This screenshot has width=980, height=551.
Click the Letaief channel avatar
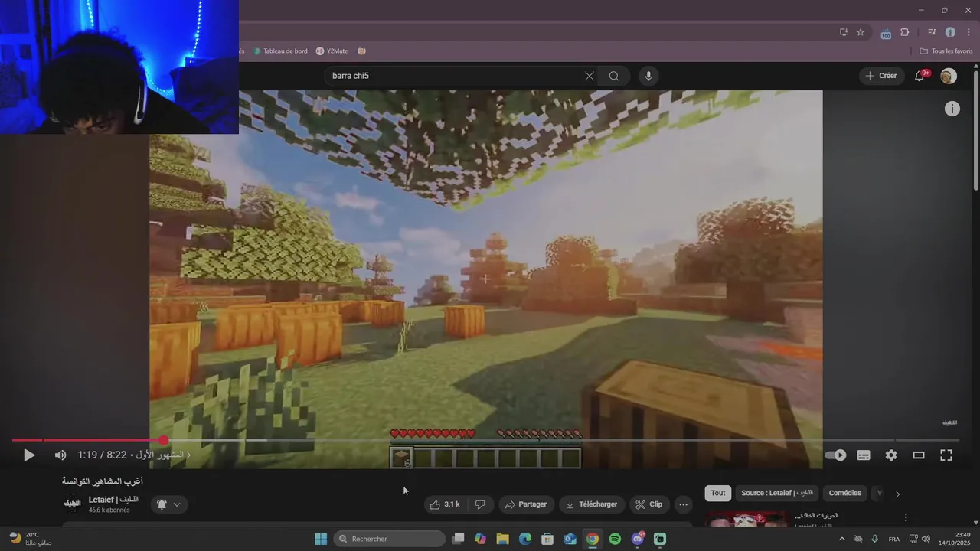click(x=73, y=504)
